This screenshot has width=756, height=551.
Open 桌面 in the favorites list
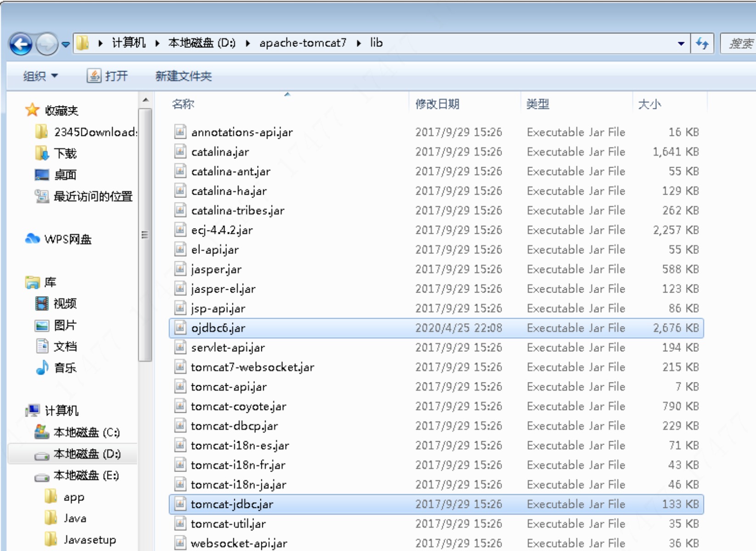point(56,175)
